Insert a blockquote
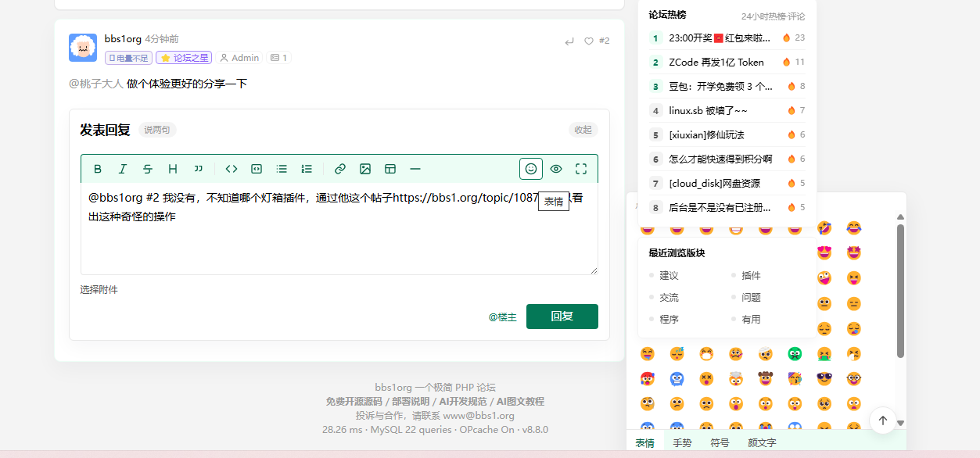 (x=198, y=169)
